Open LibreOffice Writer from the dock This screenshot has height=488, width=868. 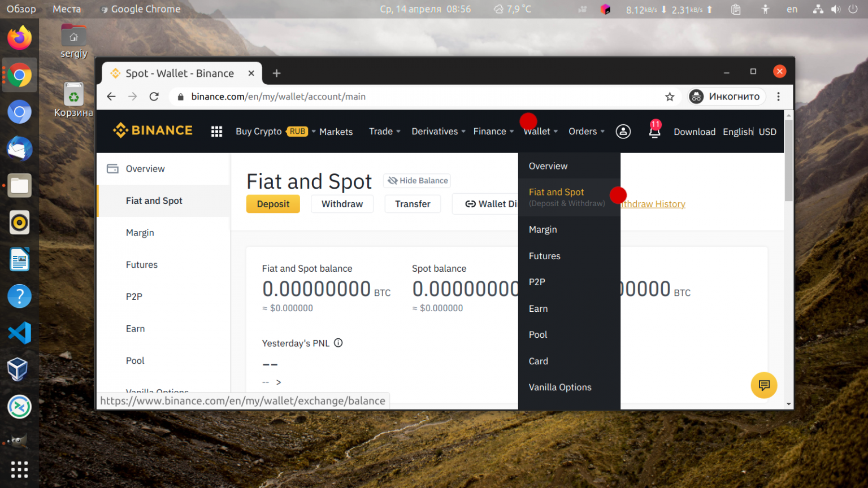point(19,259)
